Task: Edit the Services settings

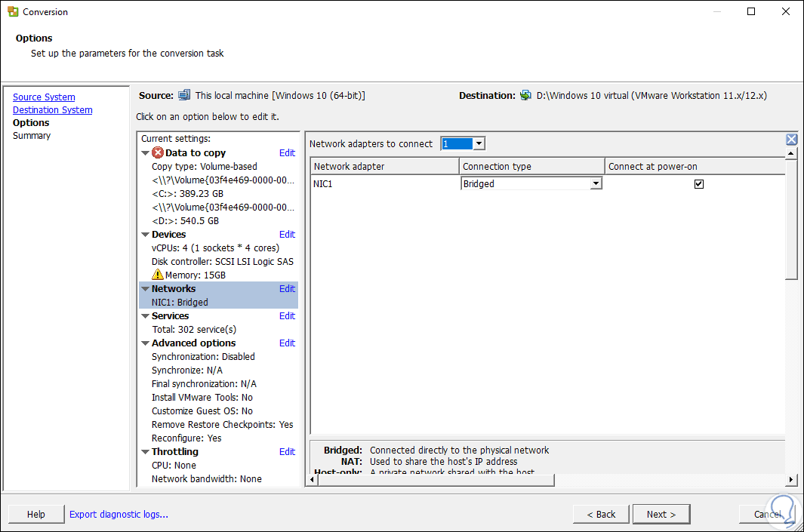Action: [287, 315]
